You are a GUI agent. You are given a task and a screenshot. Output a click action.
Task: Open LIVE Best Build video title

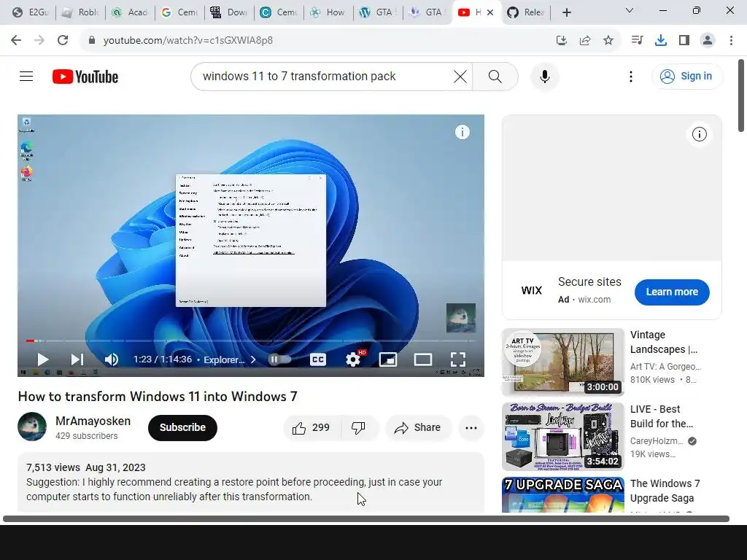click(x=662, y=416)
